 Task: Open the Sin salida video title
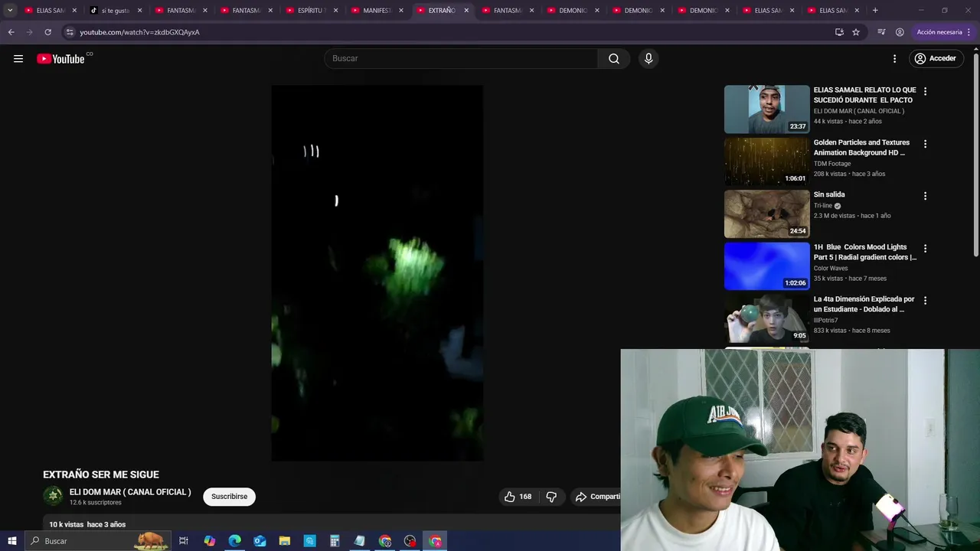point(829,194)
